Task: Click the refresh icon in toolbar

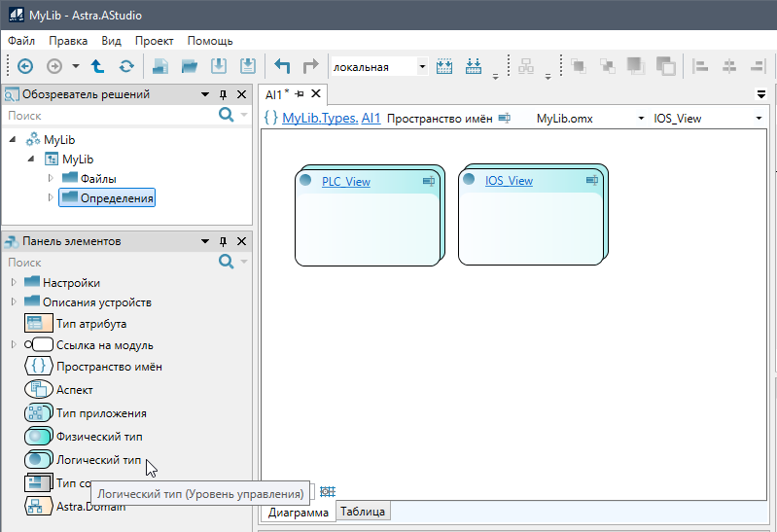Action: pyautogui.click(x=126, y=66)
